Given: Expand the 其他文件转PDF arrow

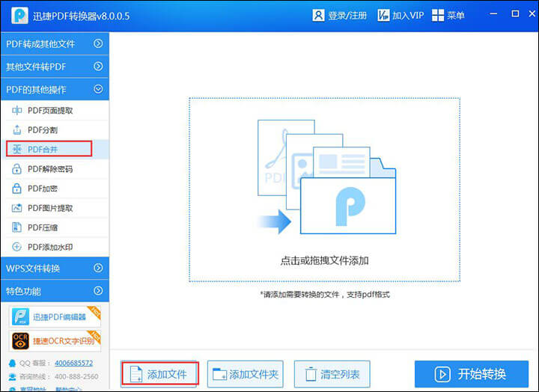Looking at the screenshot, I should click(98, 67).
